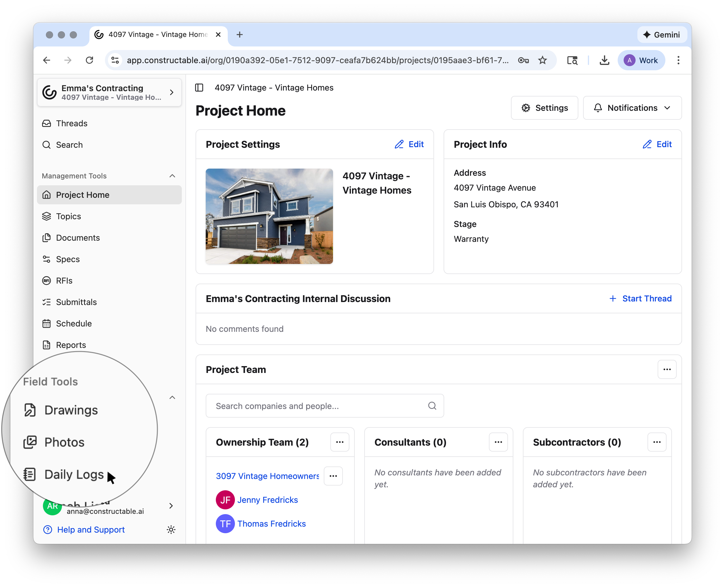Edit the Project Info card

coord(657,144)
